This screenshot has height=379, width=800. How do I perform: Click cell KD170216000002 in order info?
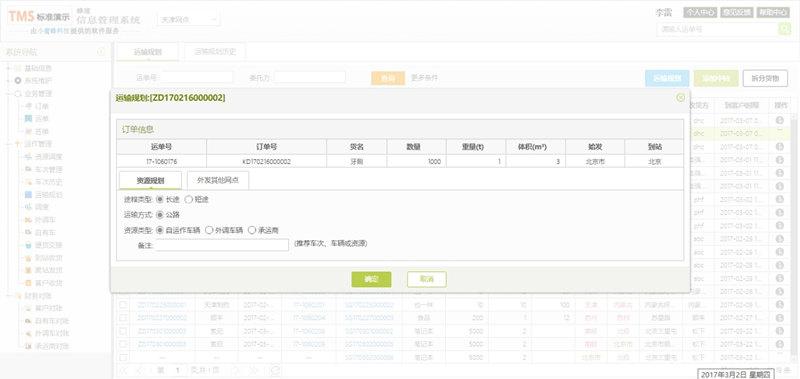(266, 161)
